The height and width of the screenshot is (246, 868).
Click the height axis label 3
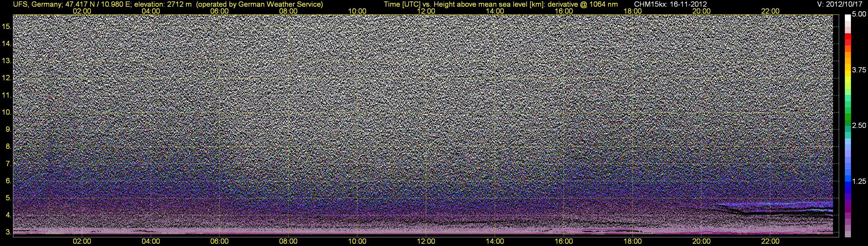pos(8,232)
